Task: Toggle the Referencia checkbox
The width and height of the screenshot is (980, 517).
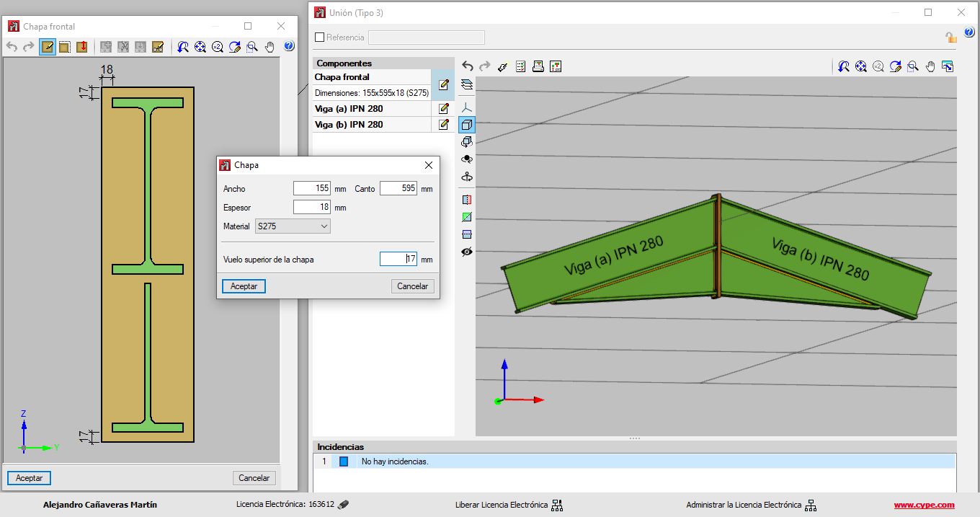Action: (320, 37)
